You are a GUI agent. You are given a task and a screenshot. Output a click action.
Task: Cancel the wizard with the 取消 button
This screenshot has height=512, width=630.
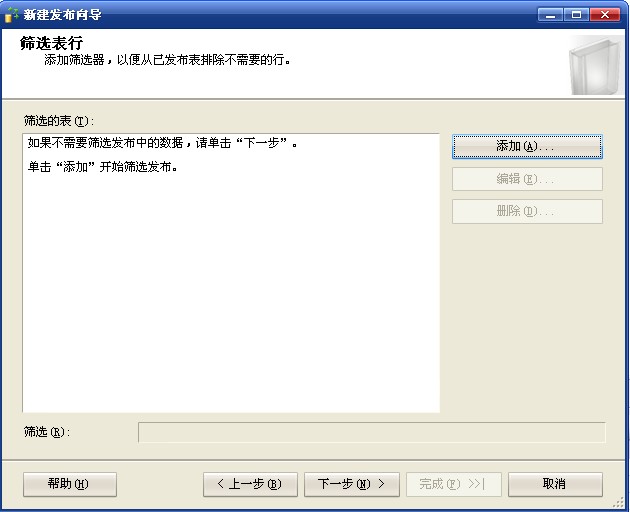[x=554, y=484]
